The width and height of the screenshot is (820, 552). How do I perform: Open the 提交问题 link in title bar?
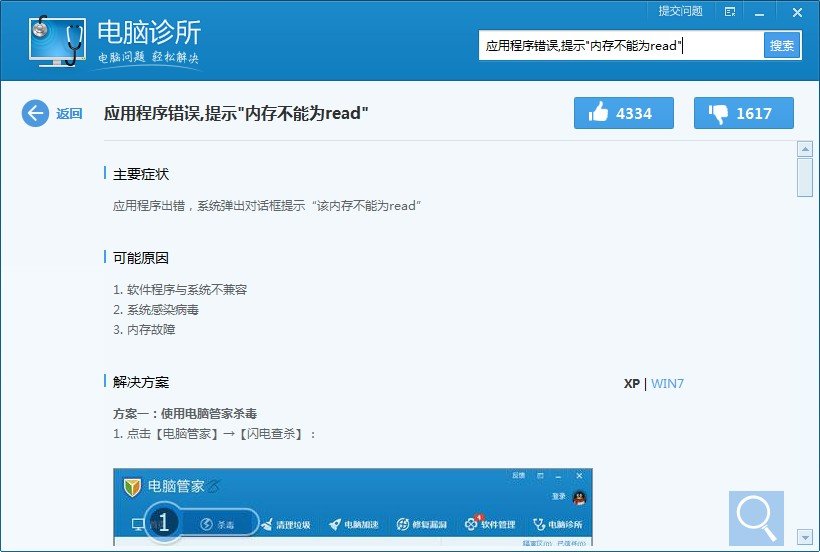pyautogui.click(x=680, y=11)
